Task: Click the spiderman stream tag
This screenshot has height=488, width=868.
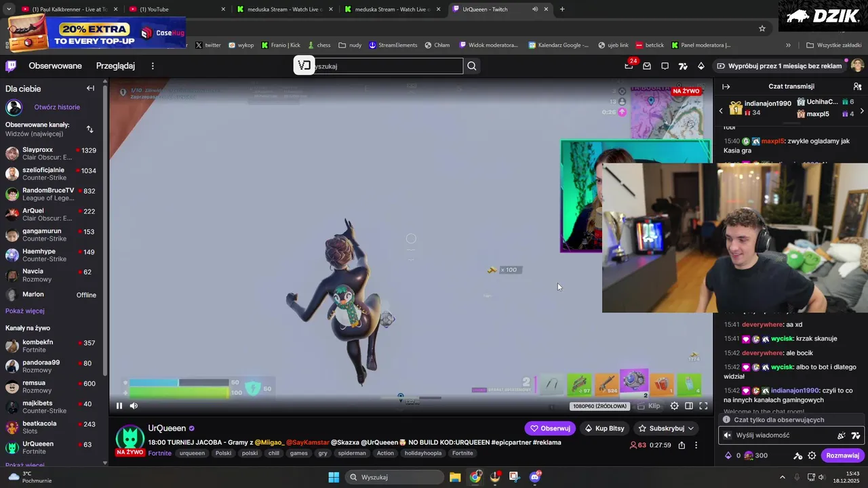Action: [x=352, y=453]
